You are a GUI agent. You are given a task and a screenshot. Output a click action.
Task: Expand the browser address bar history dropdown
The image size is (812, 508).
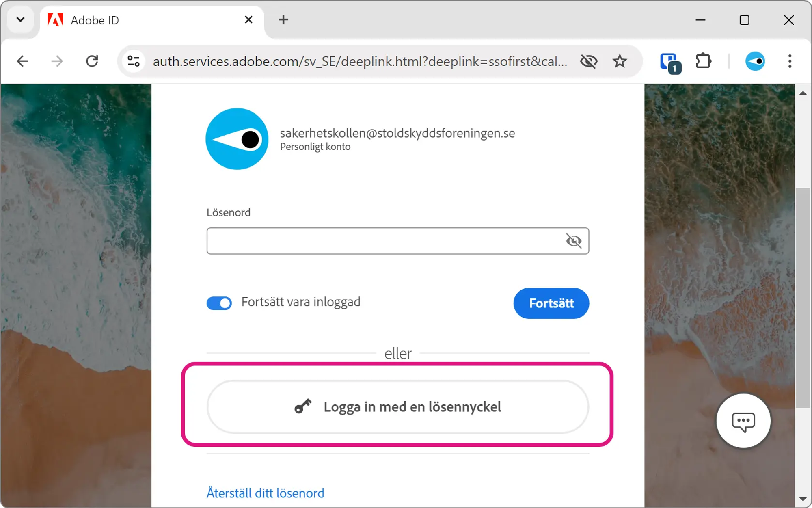[x=20, y=20]
